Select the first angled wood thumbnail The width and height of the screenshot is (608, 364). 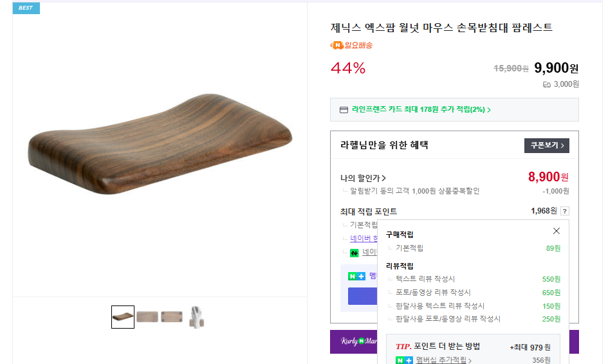tap(123, 317)
